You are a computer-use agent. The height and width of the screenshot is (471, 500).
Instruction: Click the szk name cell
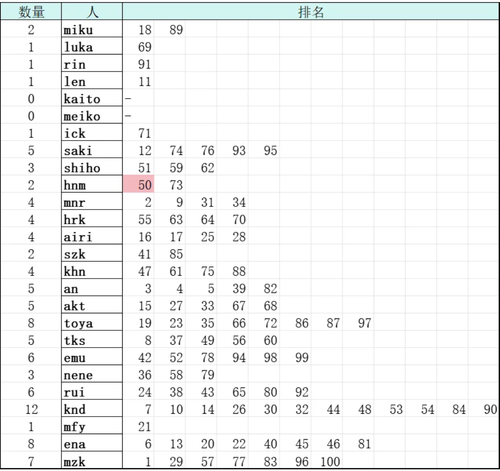92,254
